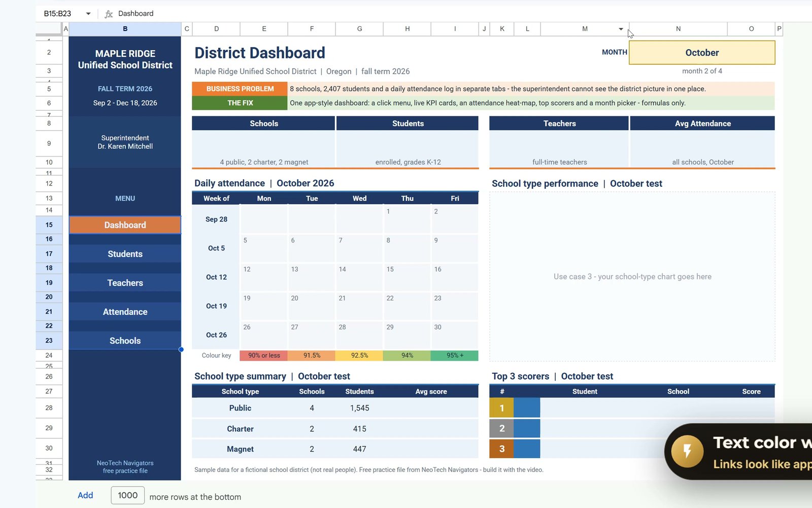Click the green "95% +" colour key

point(455,356)
